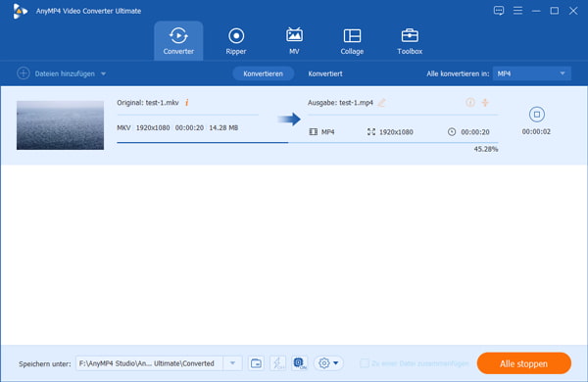
Task: Expand the 'Speichern unter' path dropdown
Action: click(232, 363)
